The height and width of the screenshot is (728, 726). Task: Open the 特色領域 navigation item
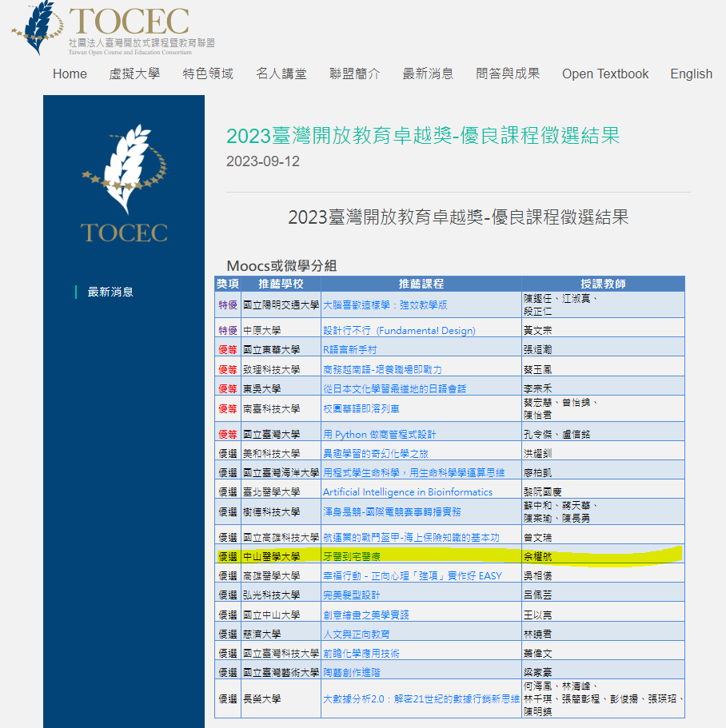pos(208,74)
